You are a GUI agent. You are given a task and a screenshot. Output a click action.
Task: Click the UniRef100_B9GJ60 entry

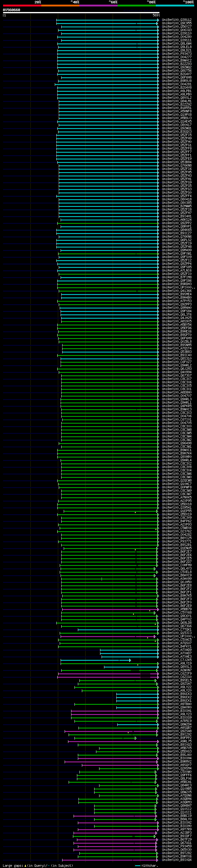pos(177,754)
